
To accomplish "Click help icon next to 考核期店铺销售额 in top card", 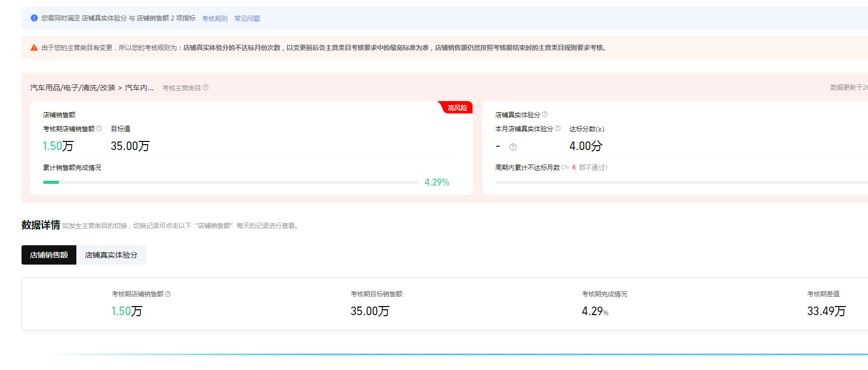I will [99, 129].
